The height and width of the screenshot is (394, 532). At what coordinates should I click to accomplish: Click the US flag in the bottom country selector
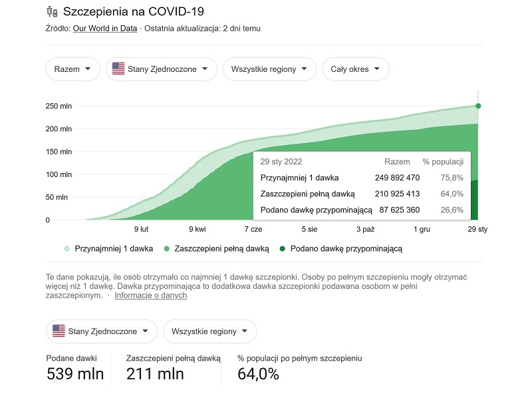pos(59,331)
